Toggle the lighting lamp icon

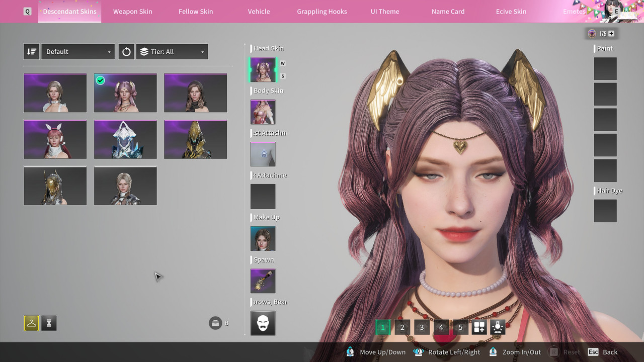coord(498,327)
